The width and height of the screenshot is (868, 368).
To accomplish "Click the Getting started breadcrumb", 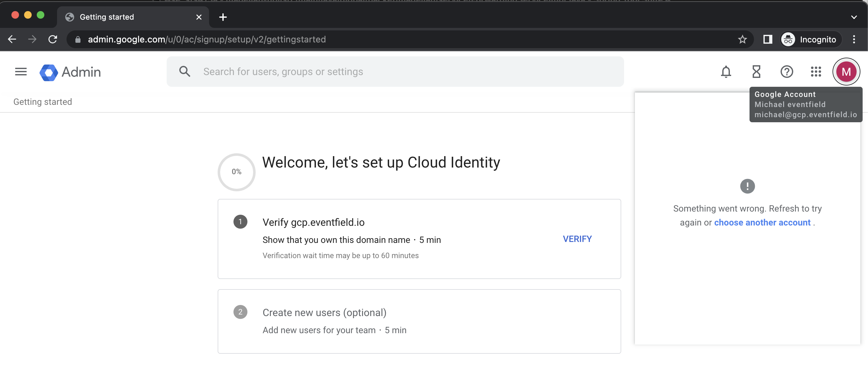I will coord(43,102).
